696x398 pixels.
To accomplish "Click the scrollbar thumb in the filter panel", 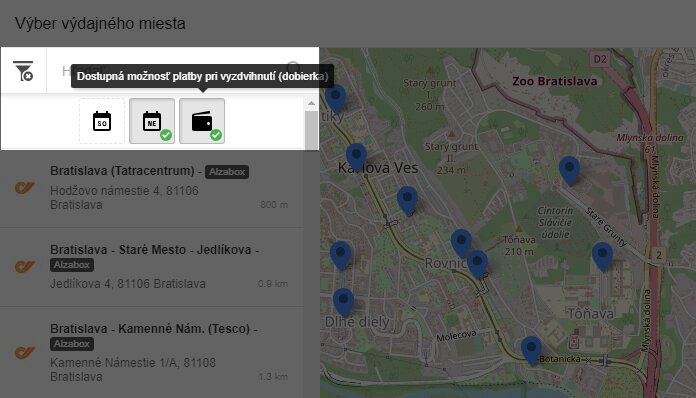I will [x=312, y=130].
